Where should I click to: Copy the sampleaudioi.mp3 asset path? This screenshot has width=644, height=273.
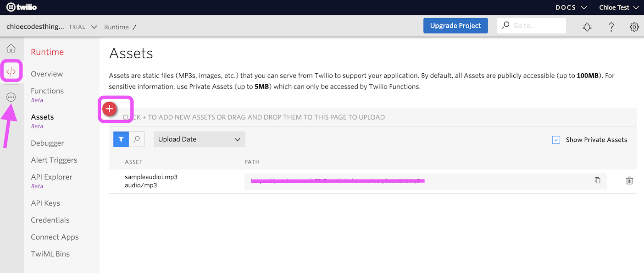(597, 180)
